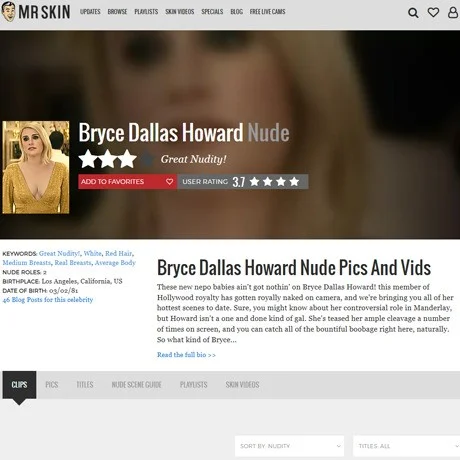
Task: Click the date of birth 03/02/81
Action: point(64,290)
